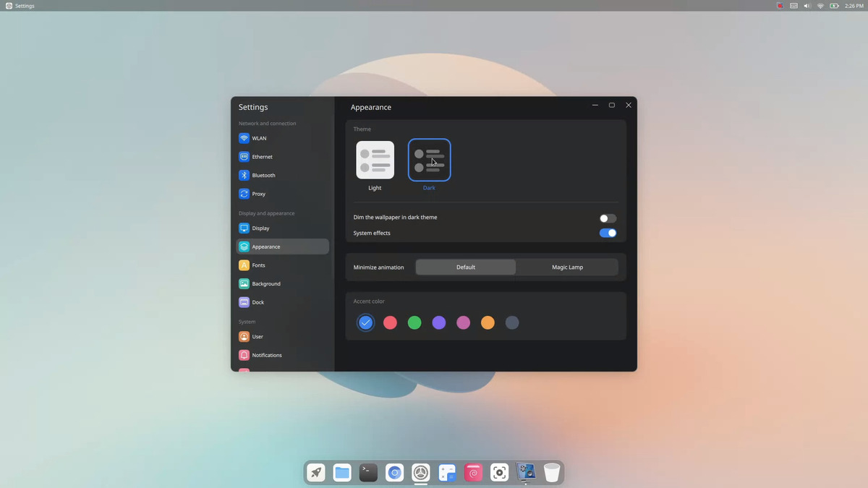Open the Bluetooth settings page
The width and height of the screenshot is (868, 488).
click(x=282, y=176)
